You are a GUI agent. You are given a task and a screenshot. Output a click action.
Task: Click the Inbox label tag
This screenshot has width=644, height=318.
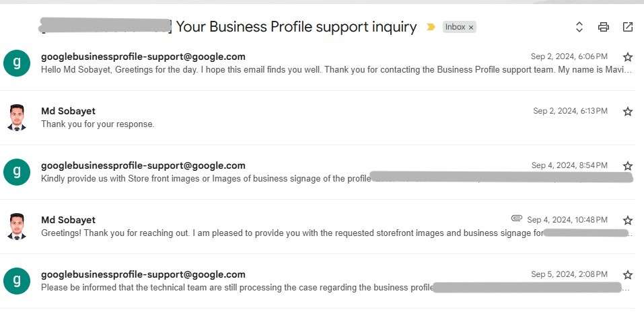455,28
